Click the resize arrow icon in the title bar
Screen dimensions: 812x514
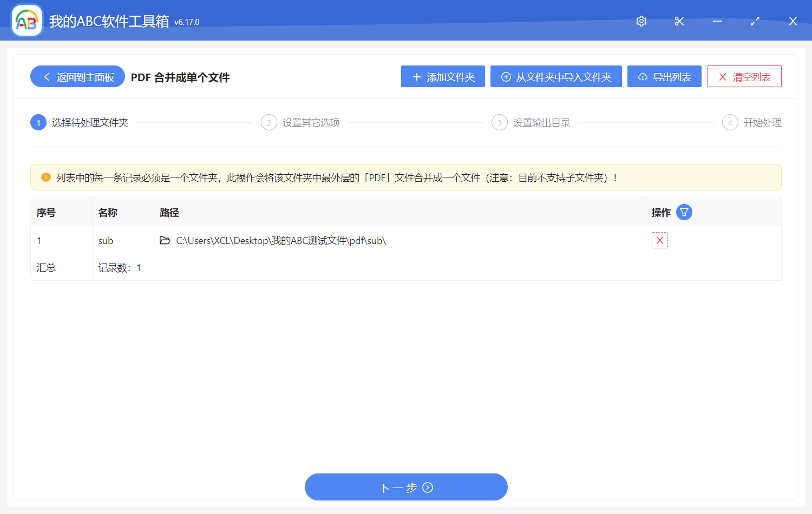click(755, 21)
